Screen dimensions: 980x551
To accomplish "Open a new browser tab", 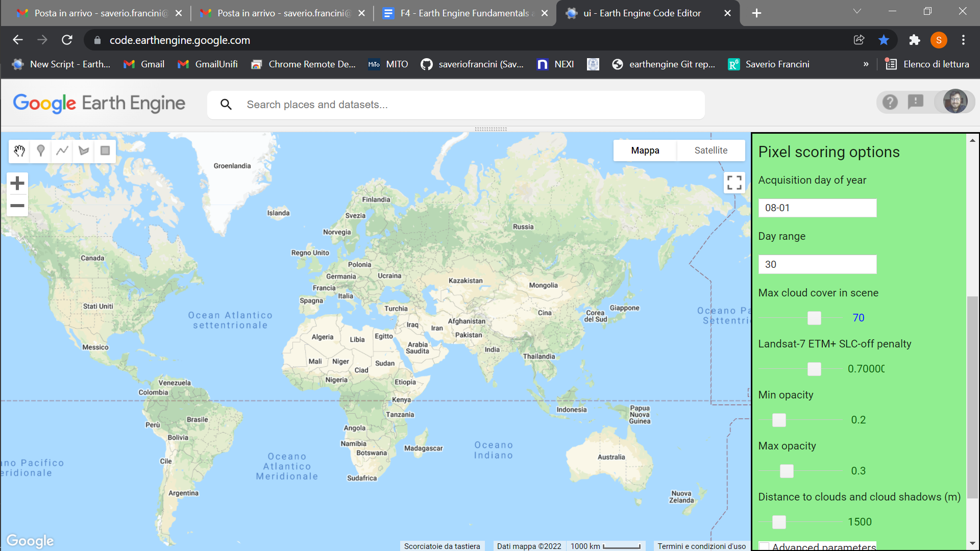I will [x=756, y=13].
